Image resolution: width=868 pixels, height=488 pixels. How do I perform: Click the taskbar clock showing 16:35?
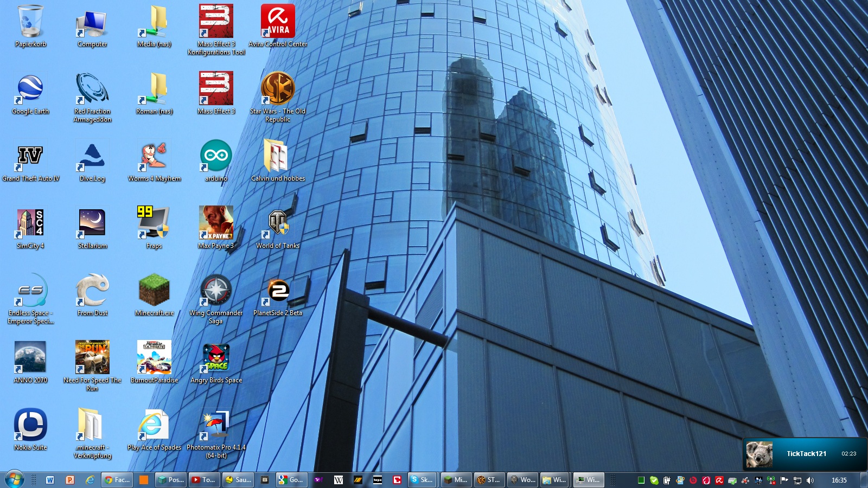pyautogui.click(x=839, y=480)
